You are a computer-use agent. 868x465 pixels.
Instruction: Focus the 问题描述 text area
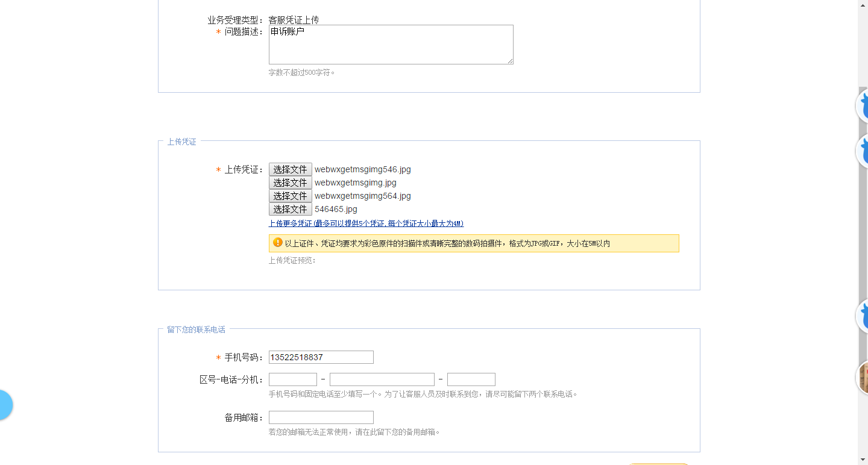pos(391,45)
